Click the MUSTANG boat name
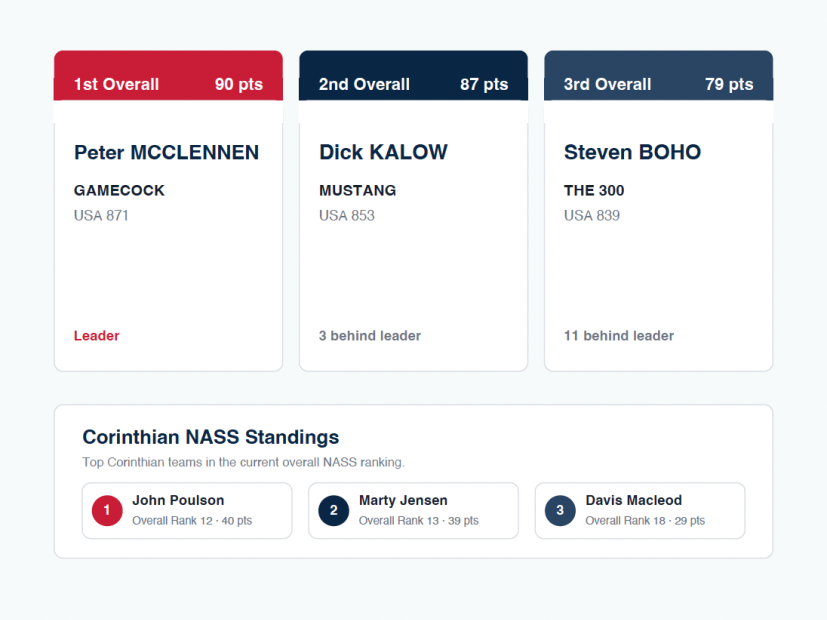 coord(358,190)
